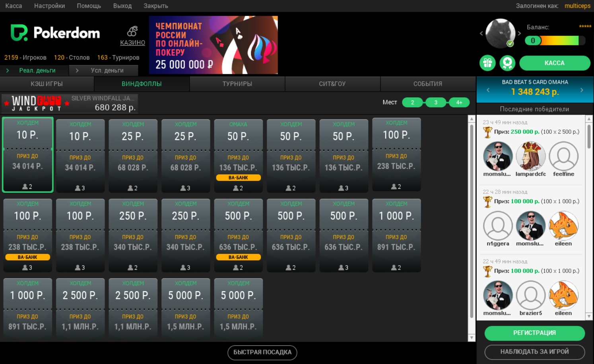Open the Помощь menu
This screenshot has width=594, height=364.
click(89, 6)
